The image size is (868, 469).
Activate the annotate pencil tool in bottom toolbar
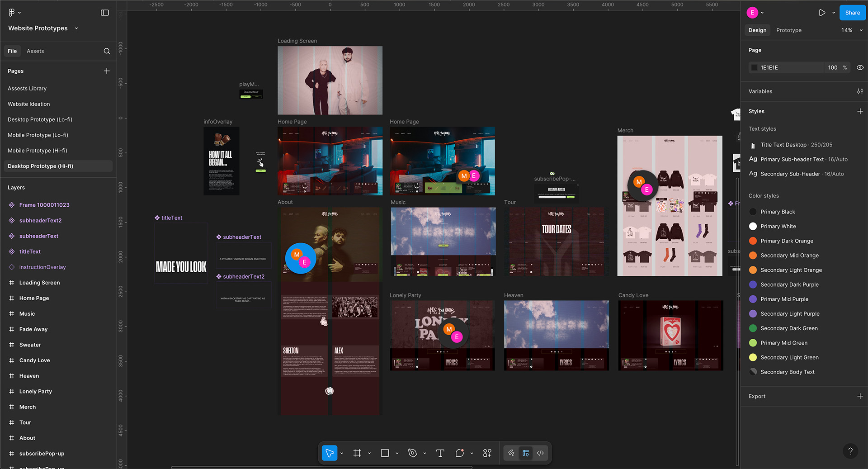511,453
